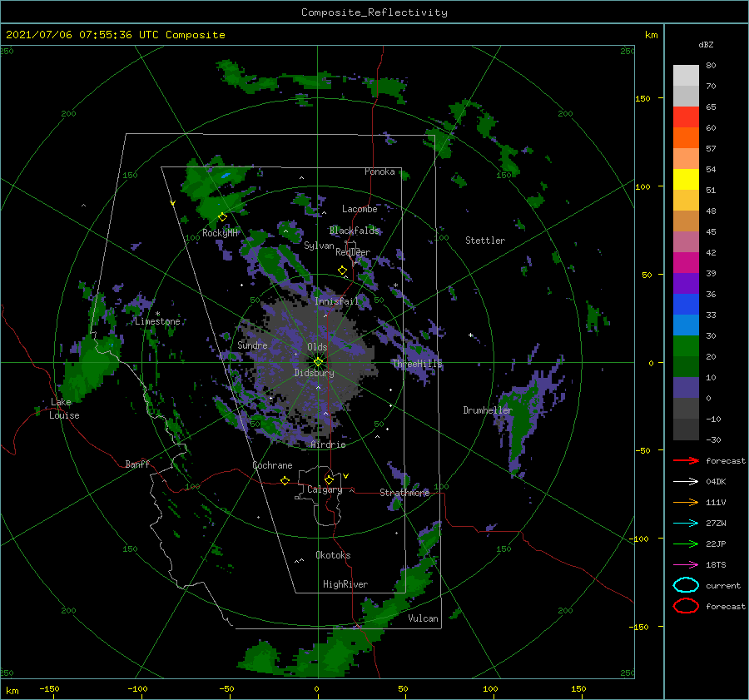Click the Vulcan town label
Screen dimensions: 749x700
424,618
